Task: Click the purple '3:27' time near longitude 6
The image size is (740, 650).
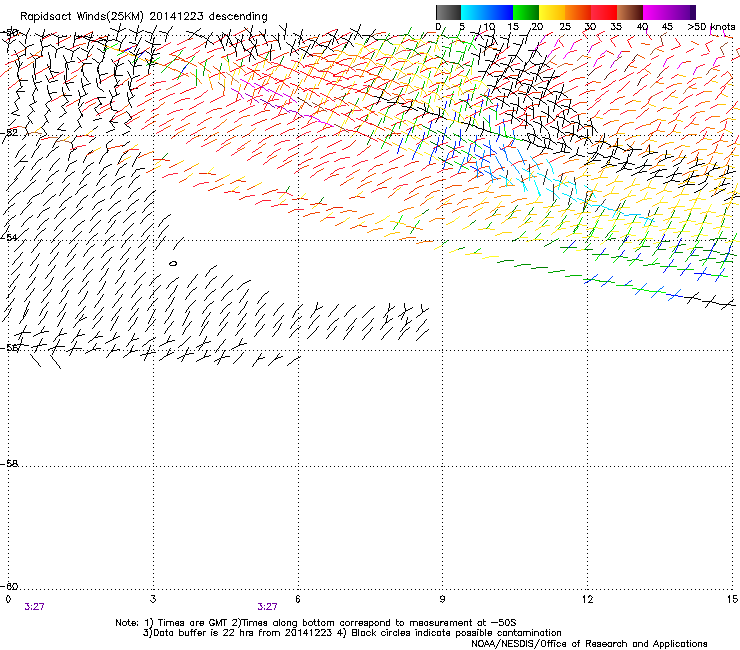Action: (x=267, y=607)
